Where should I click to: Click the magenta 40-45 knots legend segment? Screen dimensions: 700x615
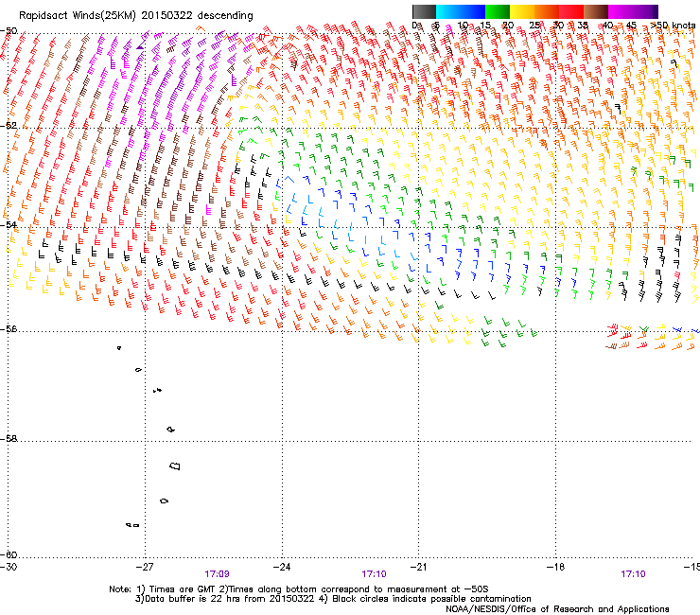click(x=621, y=11)
